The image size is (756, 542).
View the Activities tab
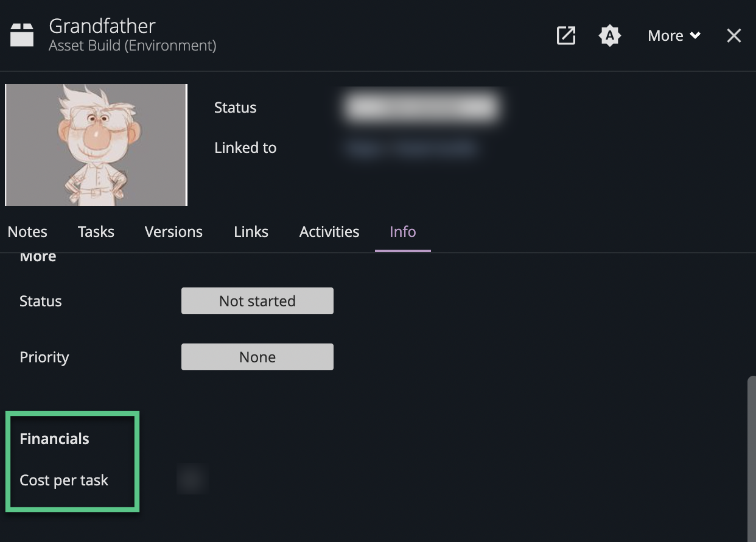(x=329, y=231)
